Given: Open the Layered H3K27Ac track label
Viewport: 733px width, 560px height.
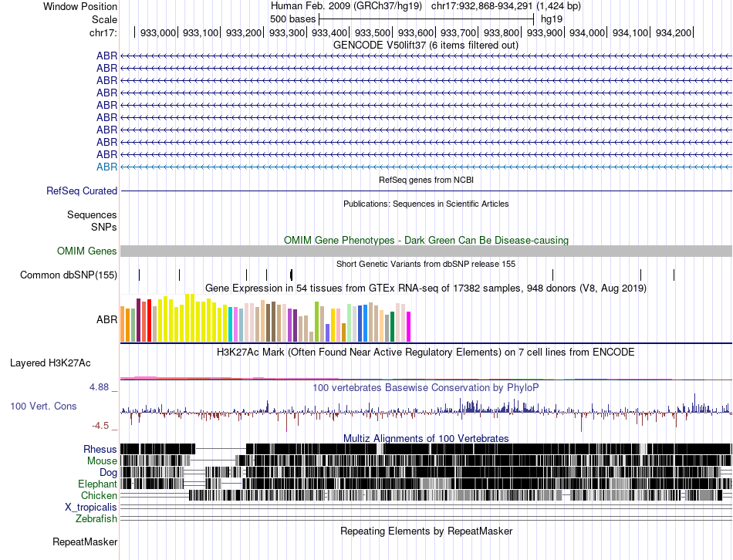Looking at the screenshot, I should coord(50,363).
